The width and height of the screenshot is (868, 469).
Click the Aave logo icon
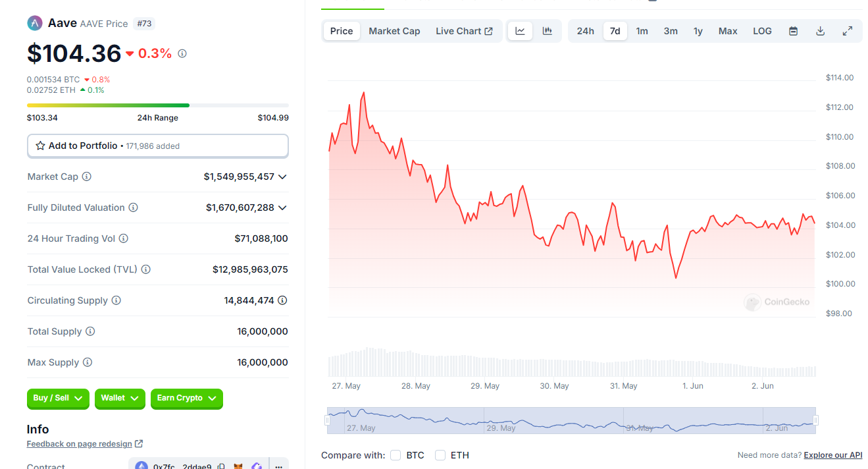point(35,23)
